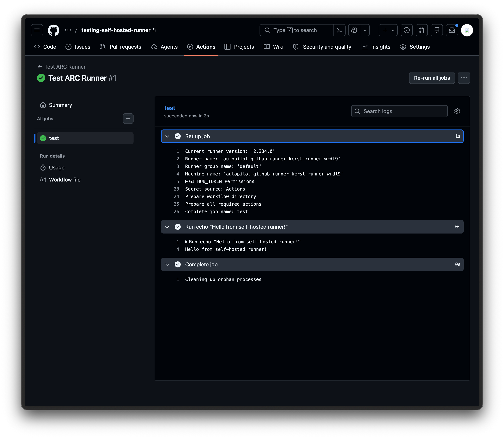Switch to the Issues tab
Viewport: 504px width, 438px height.
[78, 47]
